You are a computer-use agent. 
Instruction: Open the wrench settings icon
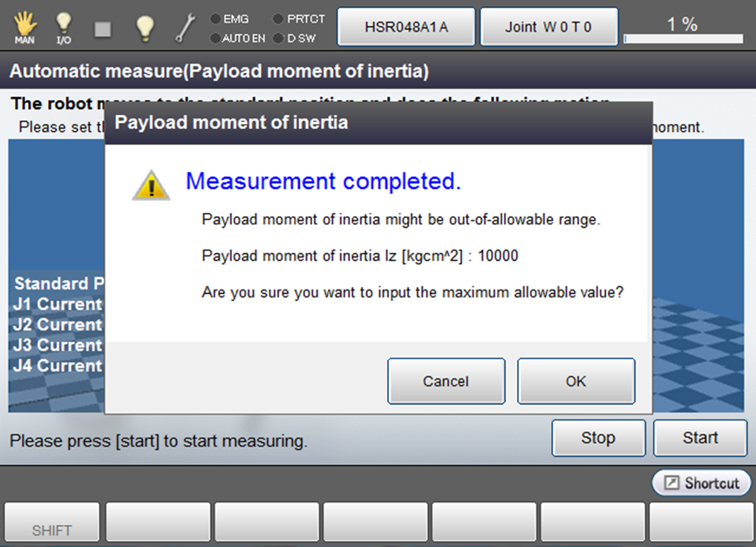[x=186, y=28]
